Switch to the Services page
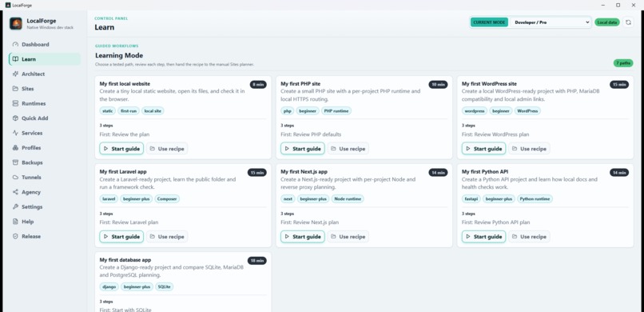644x312 pixels. (45, 133)
